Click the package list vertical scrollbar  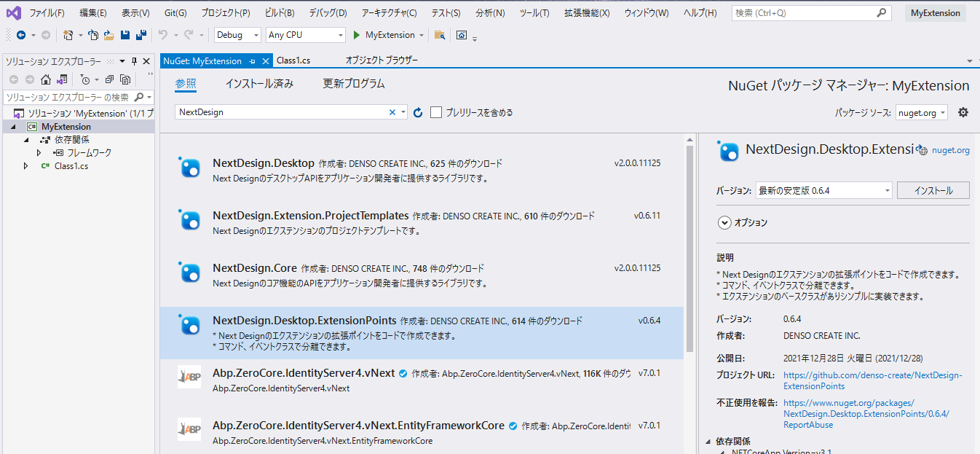(x=689, y=291)
